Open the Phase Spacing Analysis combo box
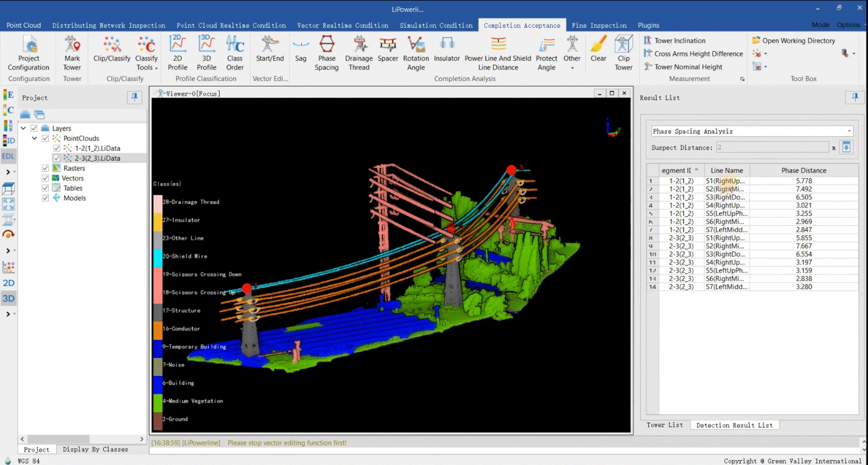The image size is (868, 465). [752, 131]
